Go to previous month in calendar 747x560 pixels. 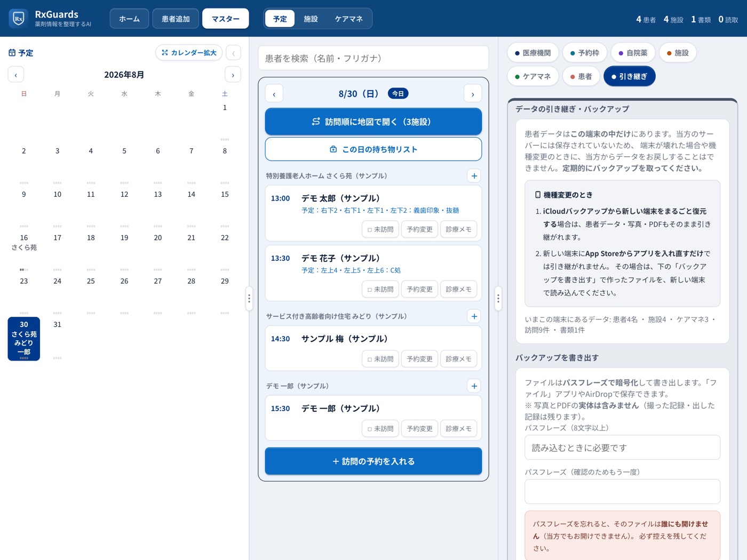click(16, 75)
